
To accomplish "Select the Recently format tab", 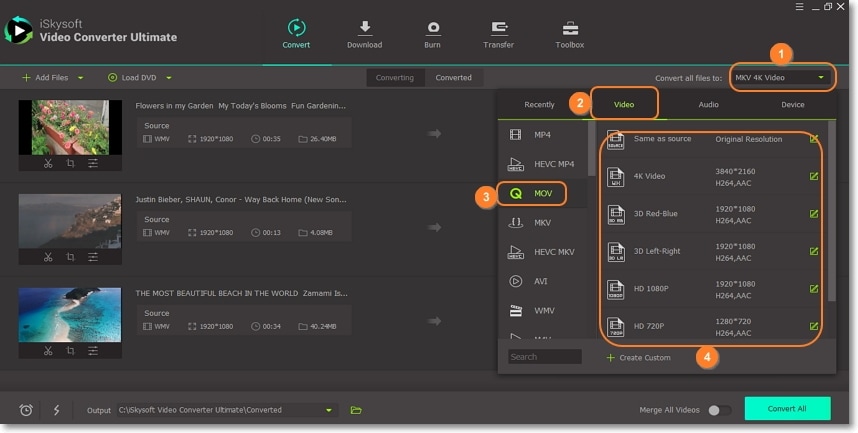I will 540,105.
